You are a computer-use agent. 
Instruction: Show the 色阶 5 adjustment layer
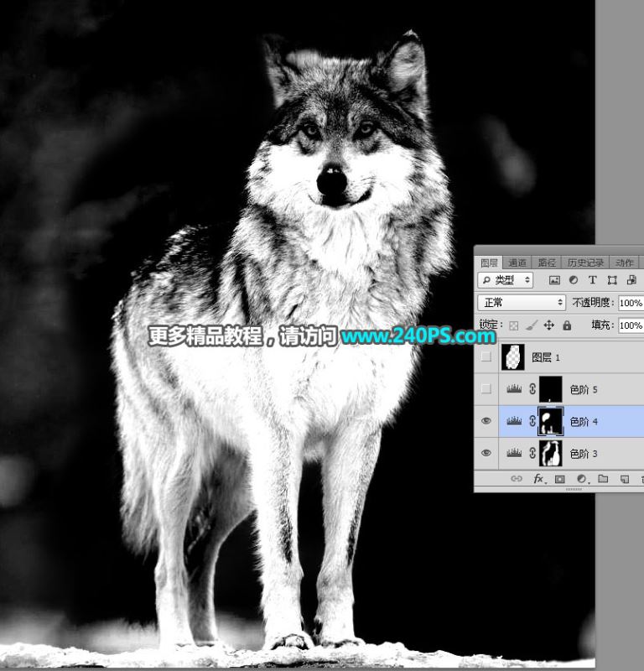point(486,389)
